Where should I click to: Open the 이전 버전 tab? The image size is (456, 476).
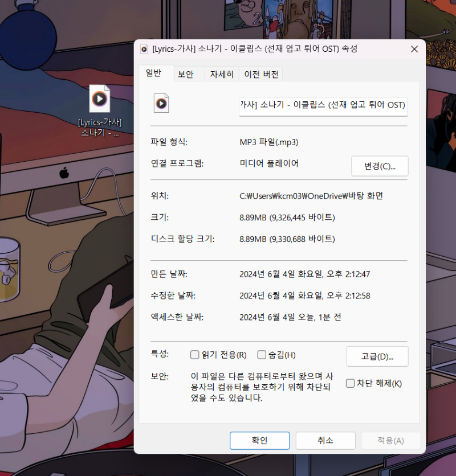(262, 74)
